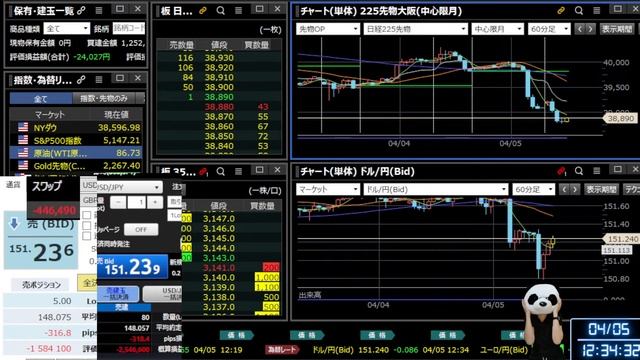Viewport: 640px width, 360px height.
Task: Click price 38,890 in 板 日経 order book
Action: pos(219,97)
